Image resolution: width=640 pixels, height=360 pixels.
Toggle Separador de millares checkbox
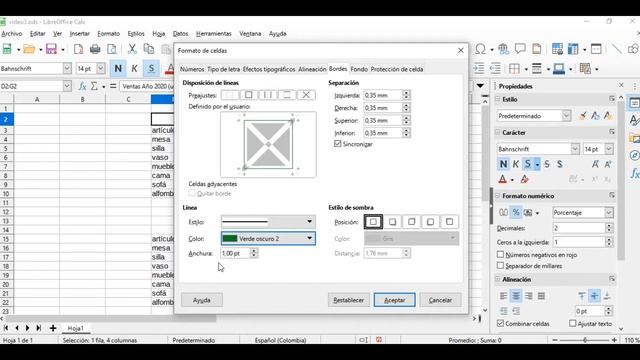[500, 266]
